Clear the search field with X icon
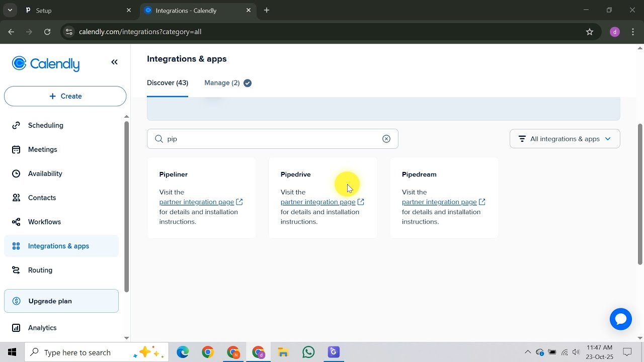Image resolution: width=644 pixels, height=362 pixels. point(386,139)
